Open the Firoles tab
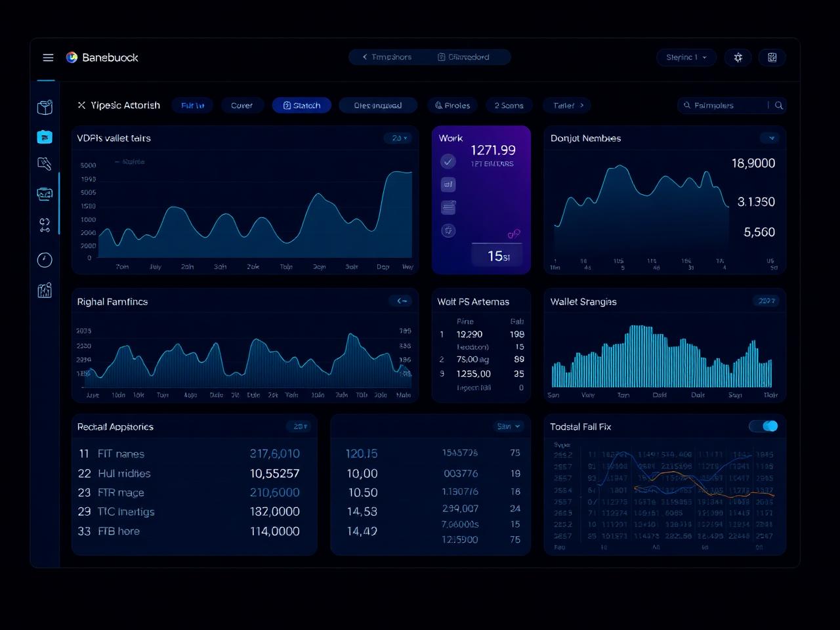The height and width of the screenshot is (630, 840). (x=453, y=106)
